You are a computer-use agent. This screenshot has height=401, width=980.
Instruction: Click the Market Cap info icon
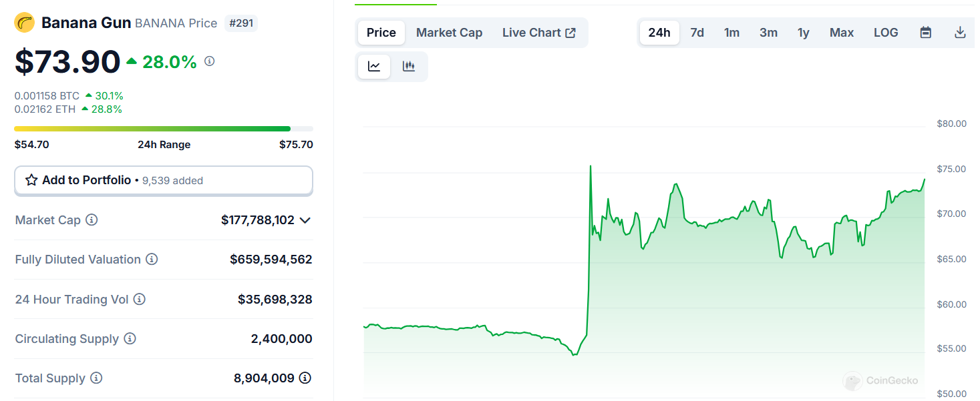[92, 220]
